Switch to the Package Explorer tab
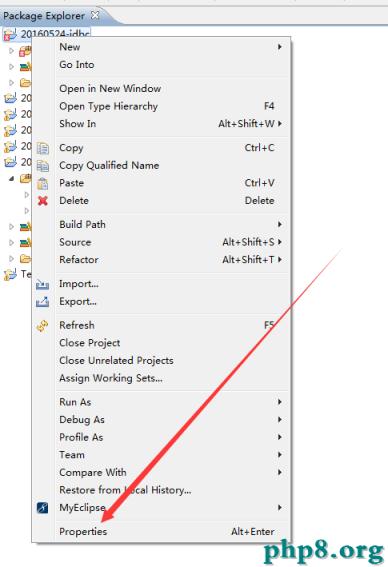The width and height of the screenshot is (388, 567). point(44,16)
